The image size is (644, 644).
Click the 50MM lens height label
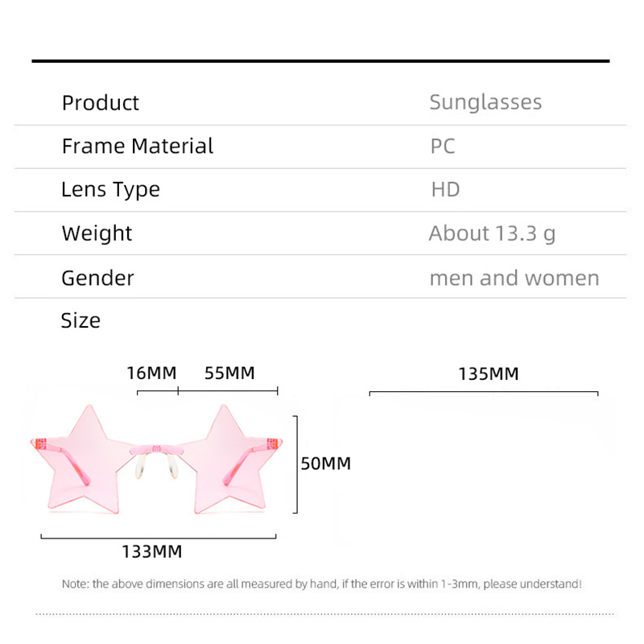(326, 464)
